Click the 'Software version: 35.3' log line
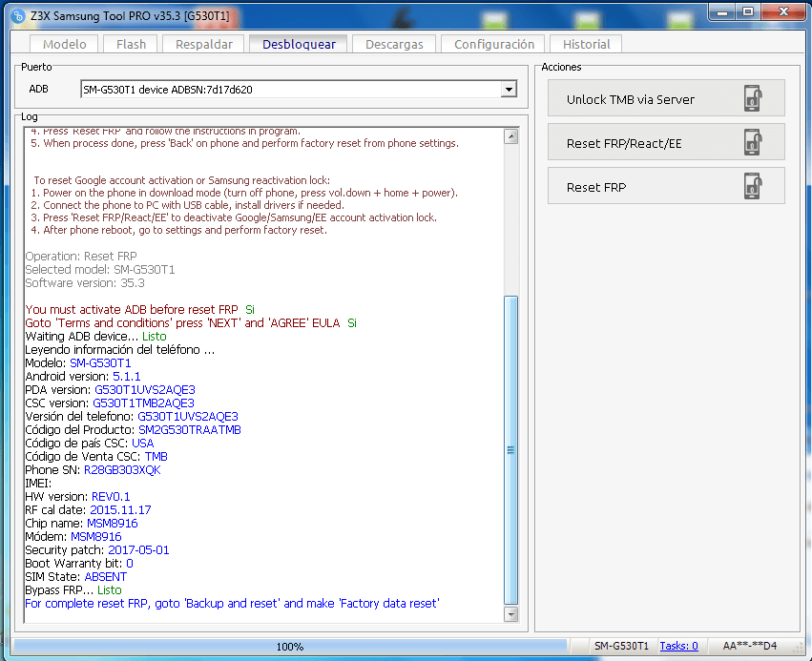 tap(85, 283)
